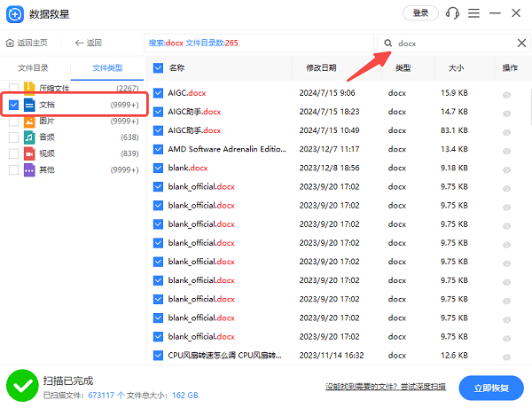
Task: Uncheck the blank.docx file checkbox
Action: [158, 168]
